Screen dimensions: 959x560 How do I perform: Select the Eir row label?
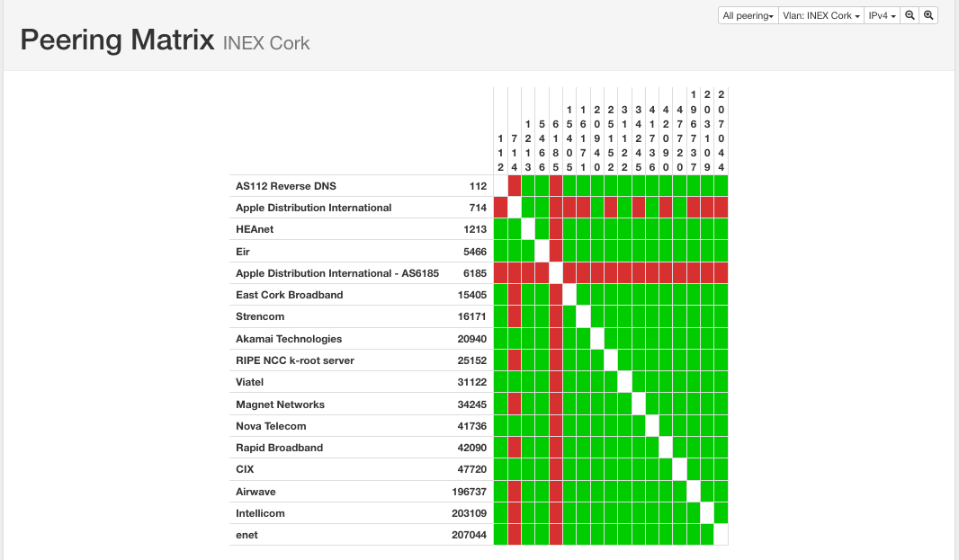coord(243,252)
